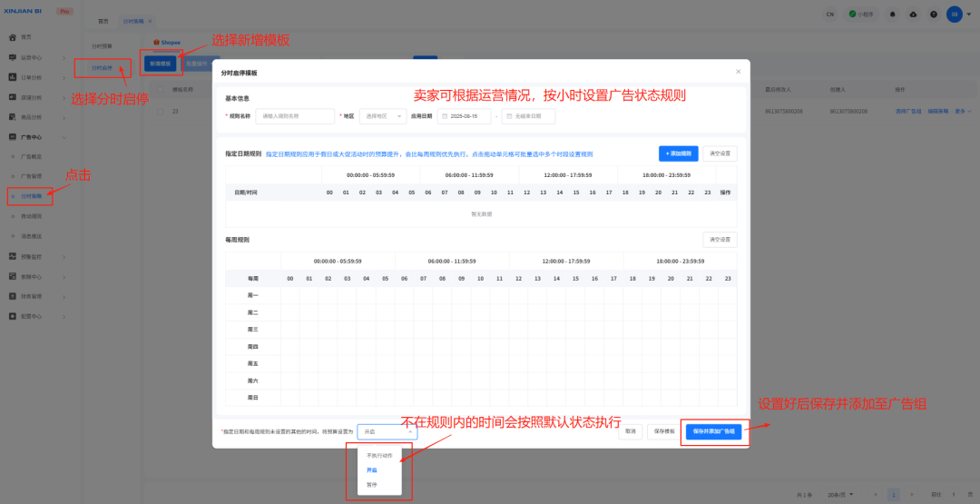Close the 分时策略 tab with its X
The image size is (980, 504).
point(150,21)
